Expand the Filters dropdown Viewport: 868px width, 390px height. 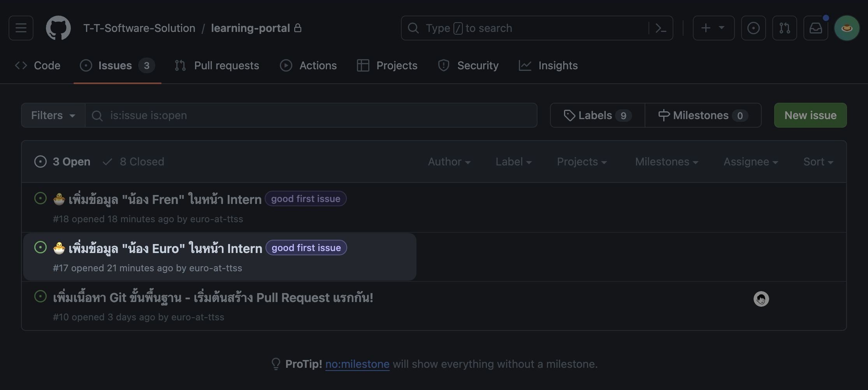tap(53, 115)
